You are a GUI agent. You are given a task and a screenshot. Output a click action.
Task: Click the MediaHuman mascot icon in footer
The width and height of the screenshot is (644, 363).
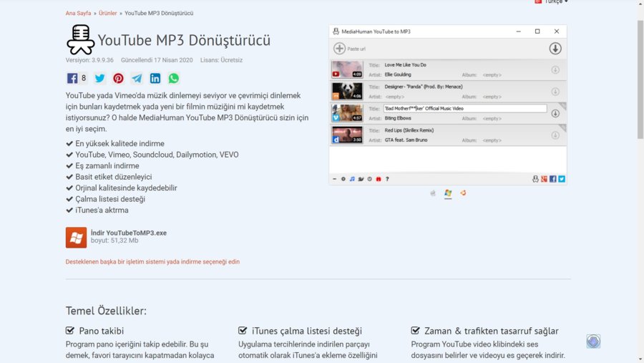point(535,179)
